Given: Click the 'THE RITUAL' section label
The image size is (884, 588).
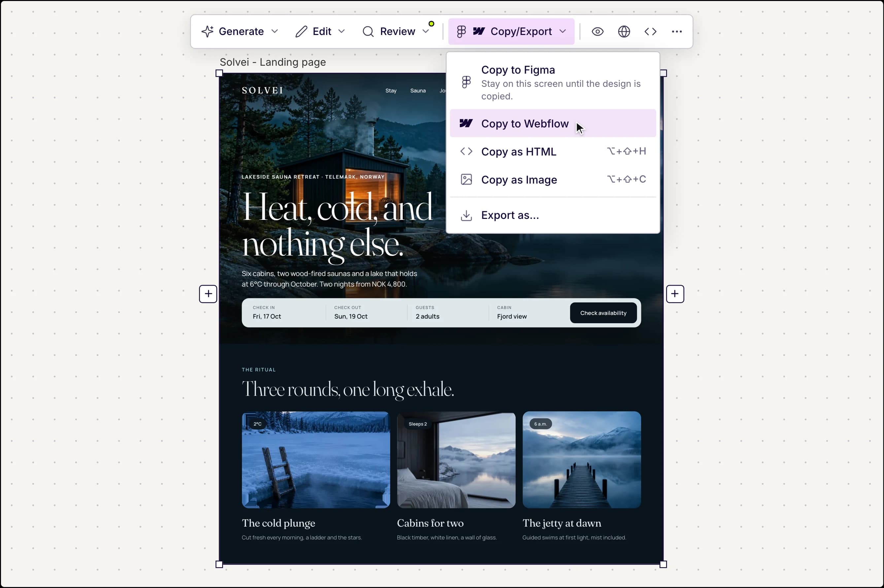Looking at the screenshot, I should [x=259, y=370].
